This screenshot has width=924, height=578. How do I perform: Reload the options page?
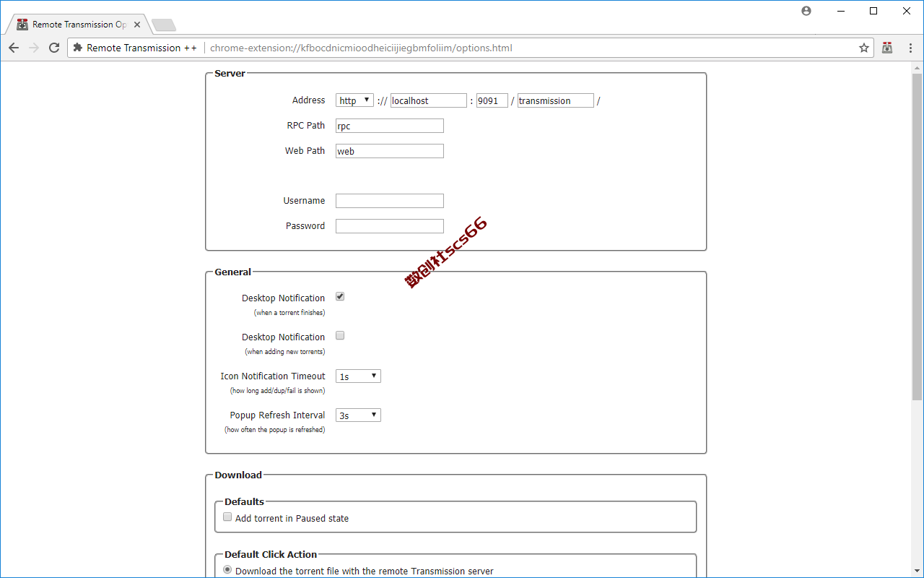[54, 48]
